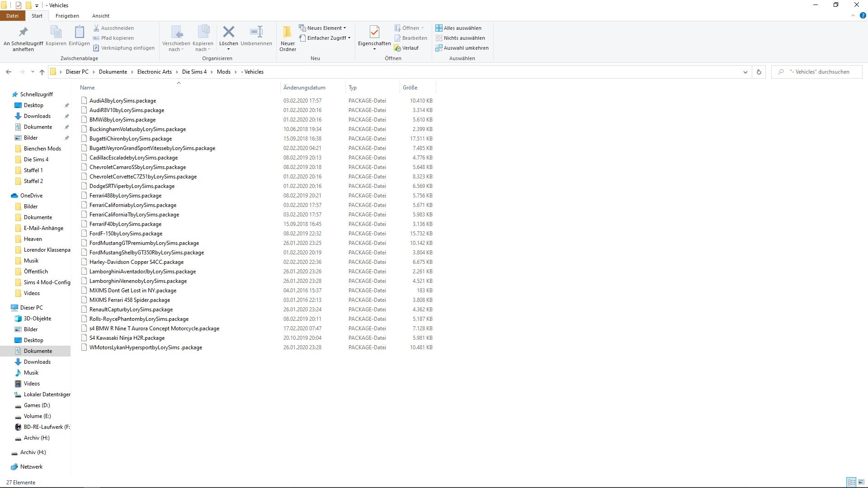The width and height of the screenshot is (868, 488).
Task: Open the help question mark
Action: click(863, 15)
